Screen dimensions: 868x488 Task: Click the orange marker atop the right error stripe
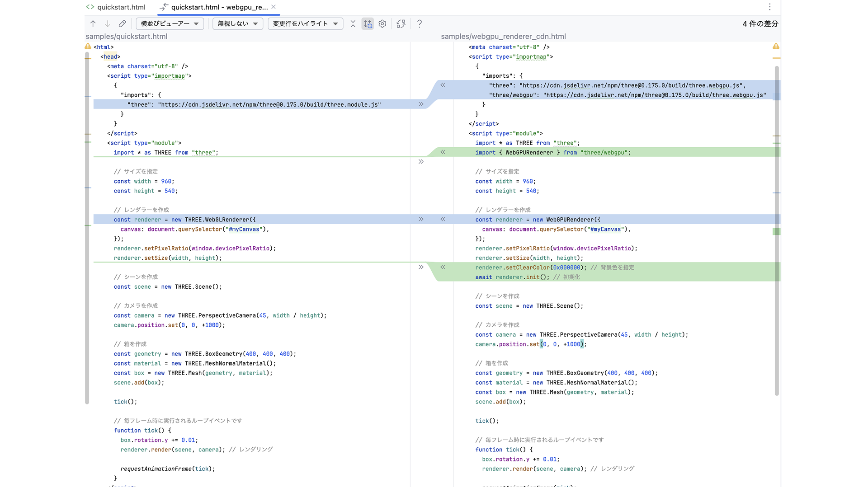pos(777,58)
